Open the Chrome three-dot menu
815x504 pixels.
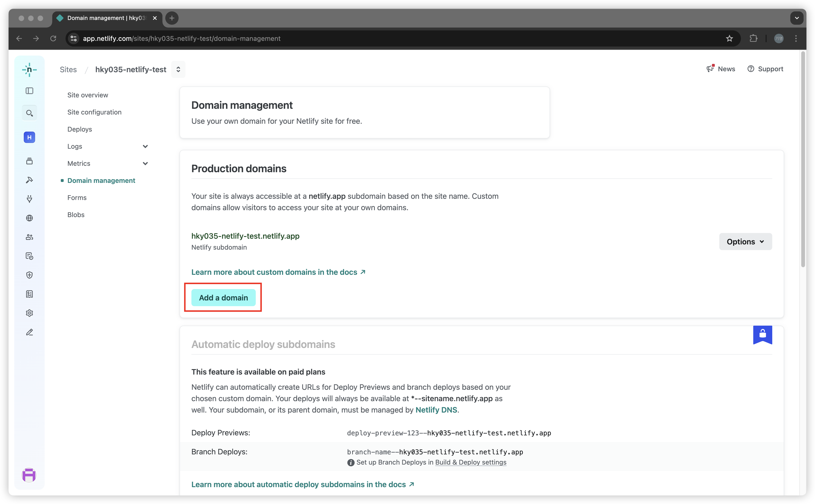pos(796,38)
